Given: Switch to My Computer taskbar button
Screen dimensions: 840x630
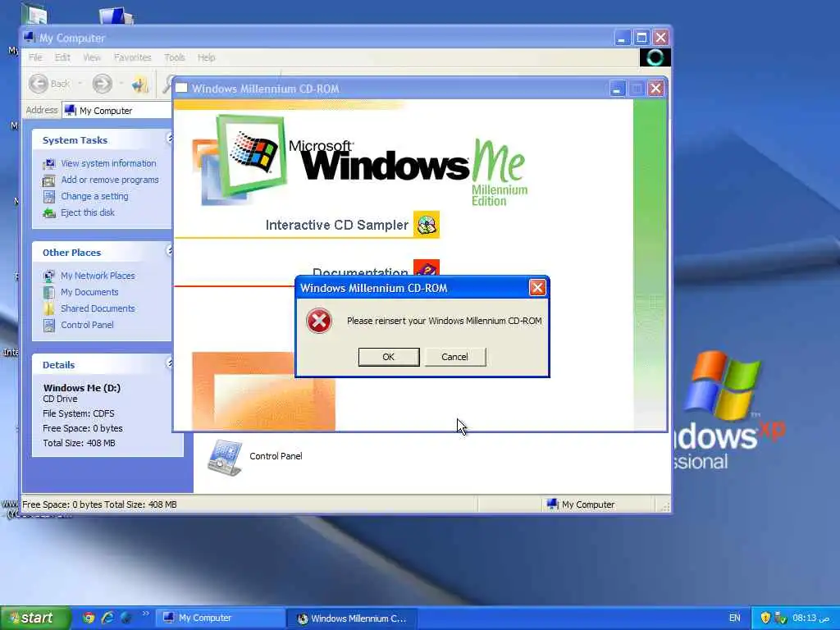Looking at the screenshot, I should coord(220,618).
